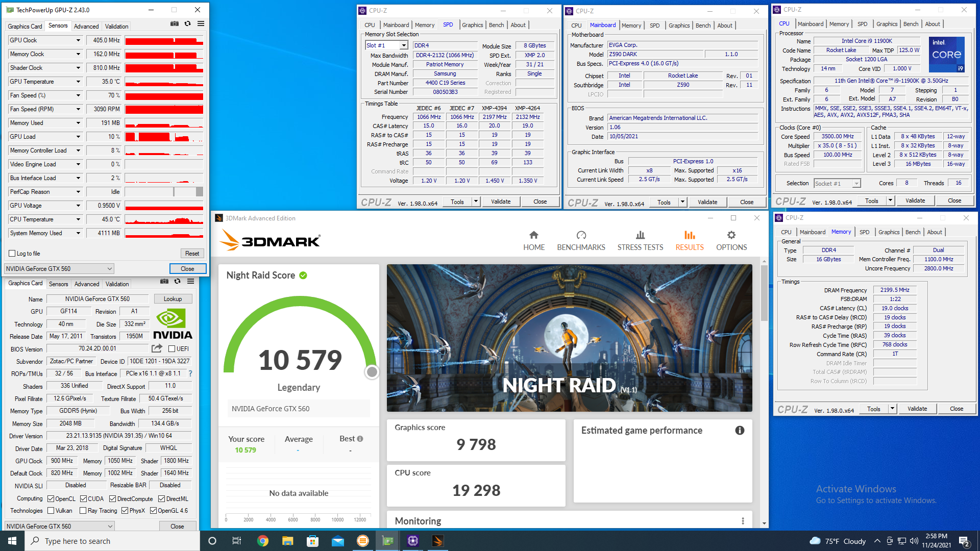The height and width of the screenshot is (551, 980).
Task: Open File Explorer from taskbar
Action: [x=287, y=541]
